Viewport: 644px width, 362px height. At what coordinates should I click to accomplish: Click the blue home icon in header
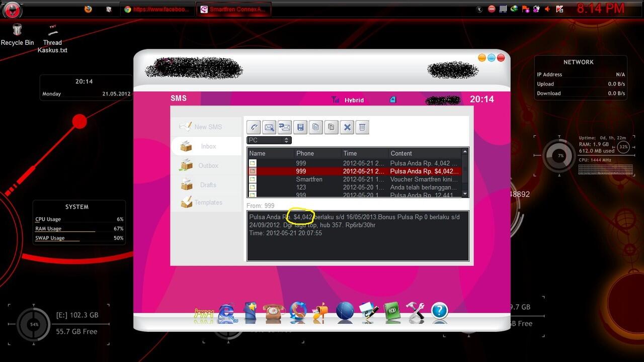(393, 100)
